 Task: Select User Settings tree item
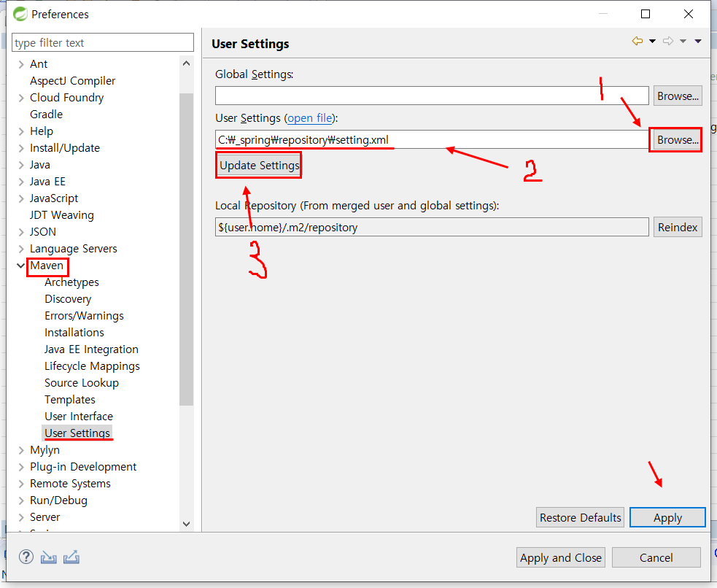pos(77,433)
